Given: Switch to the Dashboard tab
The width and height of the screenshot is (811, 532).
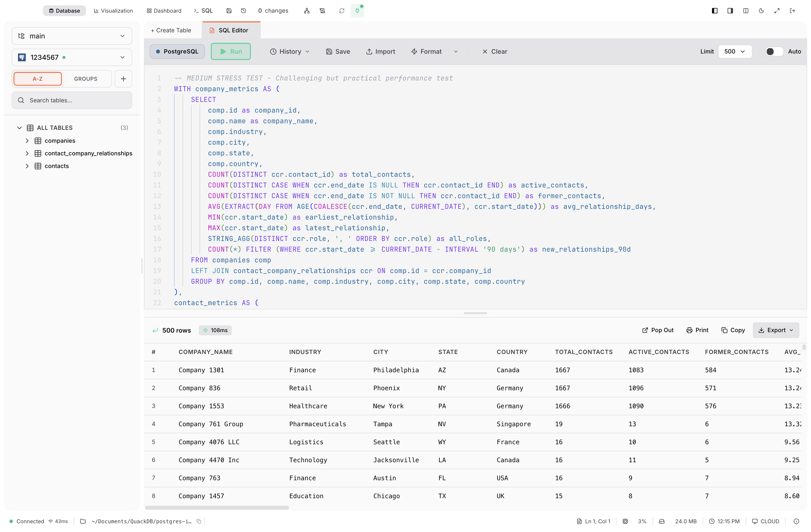Looking at the screenshot, I should pos(164,10).
